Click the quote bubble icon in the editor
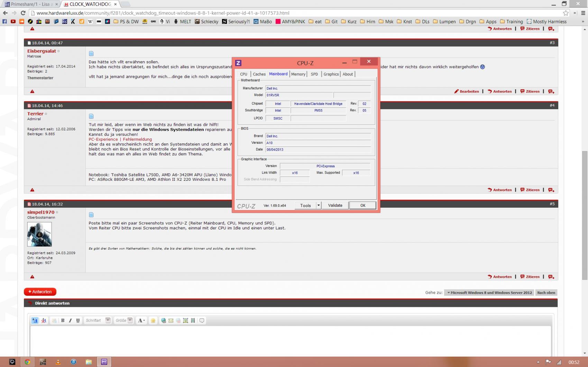Screen dimensions: 588x367 (202, 320)
